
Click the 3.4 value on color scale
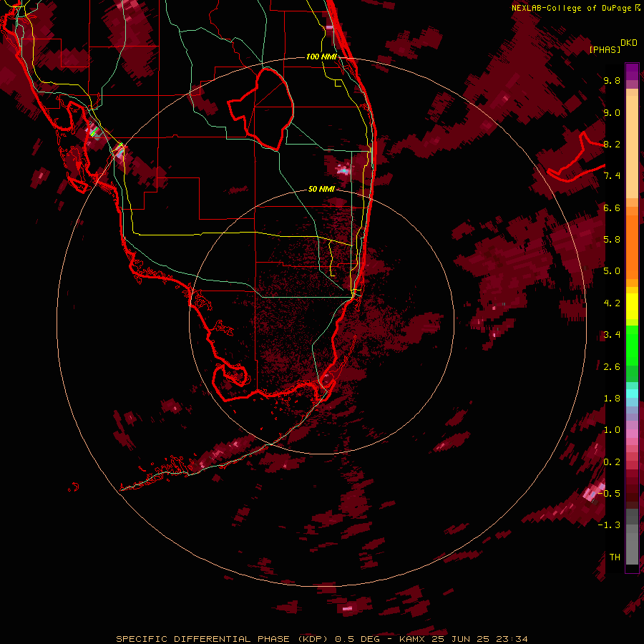tap(612, 335)
